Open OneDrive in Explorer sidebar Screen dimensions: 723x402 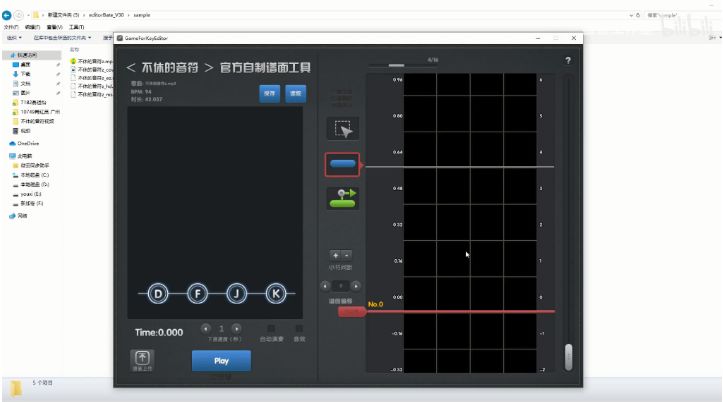(24, 143)
